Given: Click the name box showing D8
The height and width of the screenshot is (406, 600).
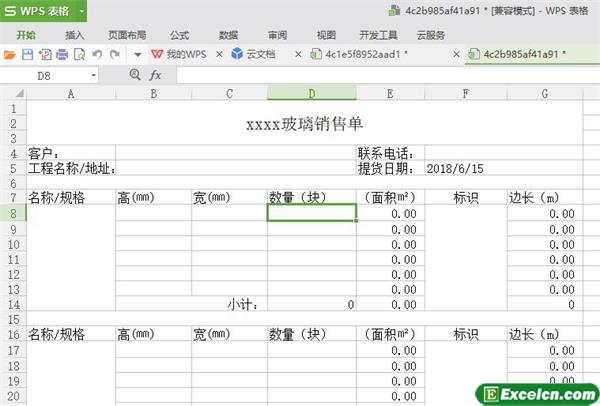Looking at the screenshot, I should (44, 76).
